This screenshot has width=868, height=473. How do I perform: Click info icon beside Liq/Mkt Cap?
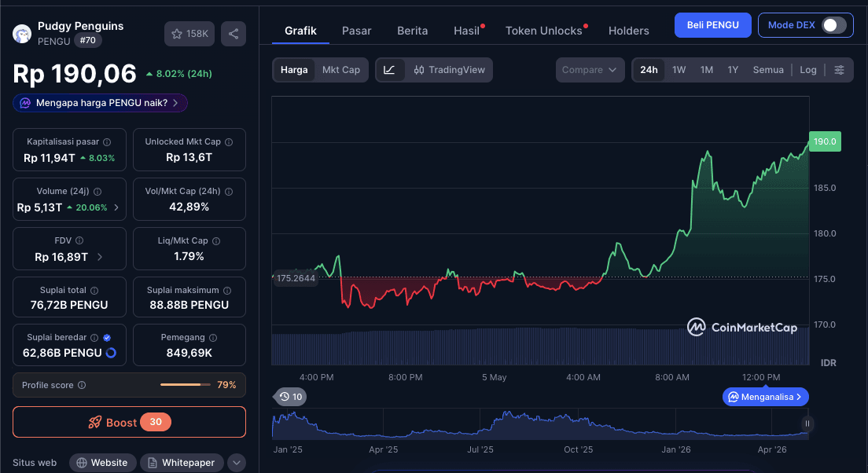coord(216,240)
